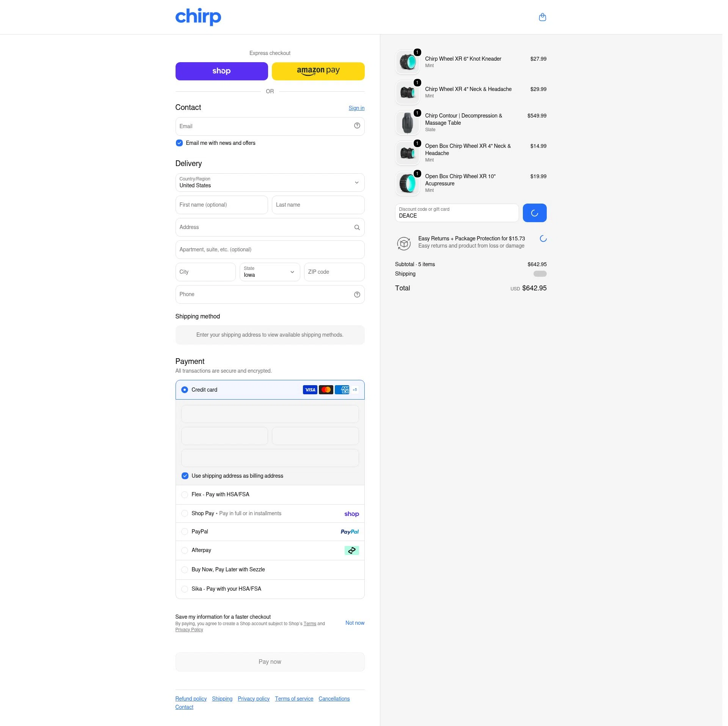Click the Sign in link
Viewport: 728px width, 726px height.
[356, 108]
